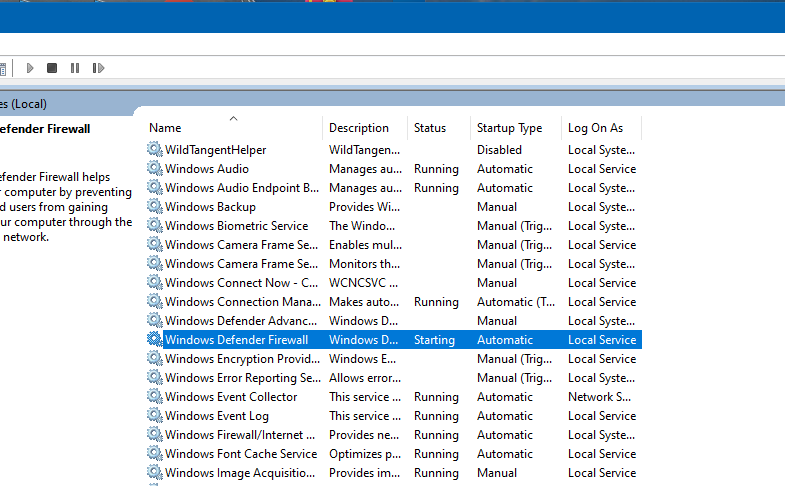Image resolution: width=785 pixels, height=486 pixels.
Task: Select Windows Audio Endpoint Builder service
Action: click(394, 188)
